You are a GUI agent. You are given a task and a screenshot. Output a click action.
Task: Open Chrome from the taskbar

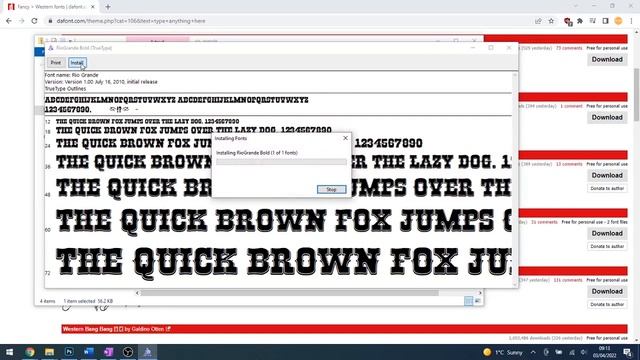(x=30, y=352)
